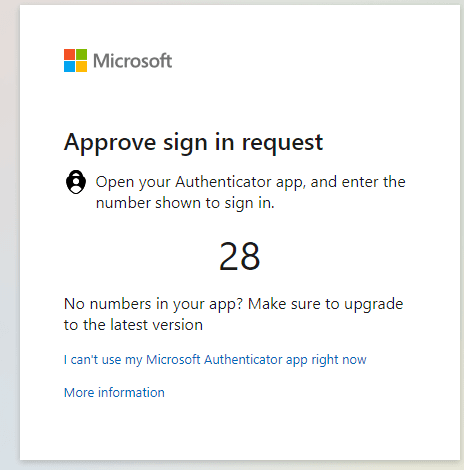The width and height of the screenshot is (464, 470).
Task: Click the "to the latest version" text line
Action: pyautogui.click(x=133, y=325)
